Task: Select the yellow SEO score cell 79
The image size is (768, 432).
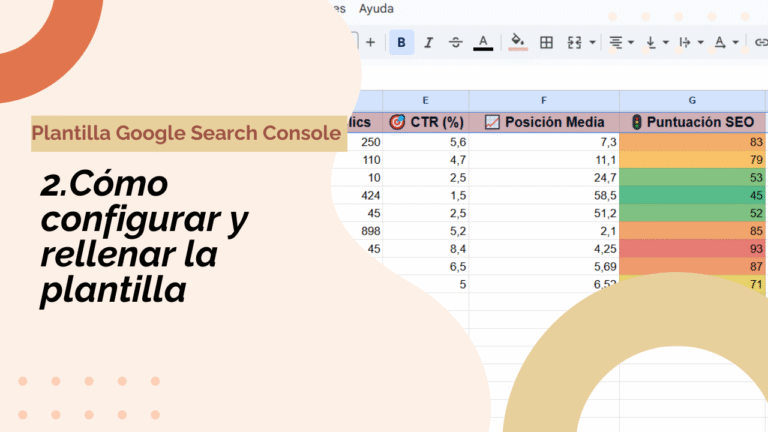Action: click(x=692, y=160)
